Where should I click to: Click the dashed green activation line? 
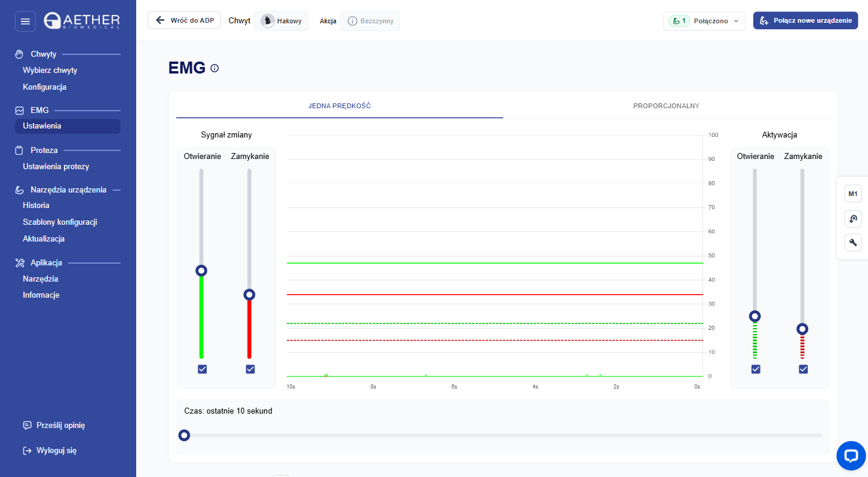(495, 323)
